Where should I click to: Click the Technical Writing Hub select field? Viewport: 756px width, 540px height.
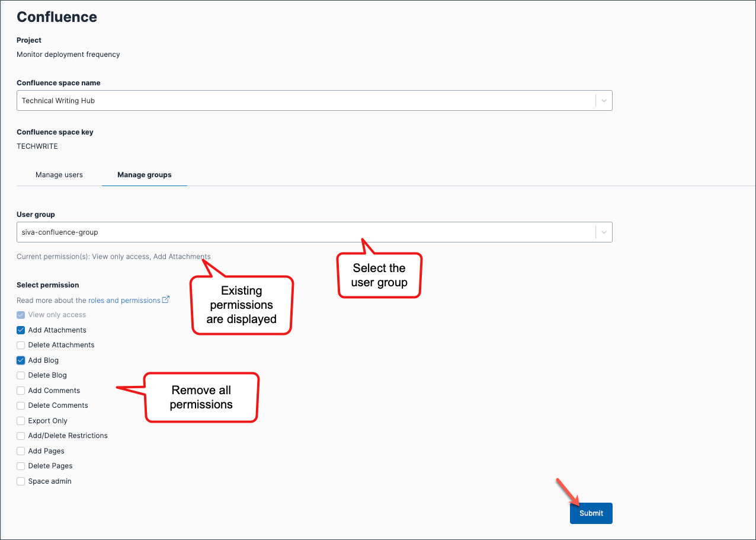tap(314, 101)
